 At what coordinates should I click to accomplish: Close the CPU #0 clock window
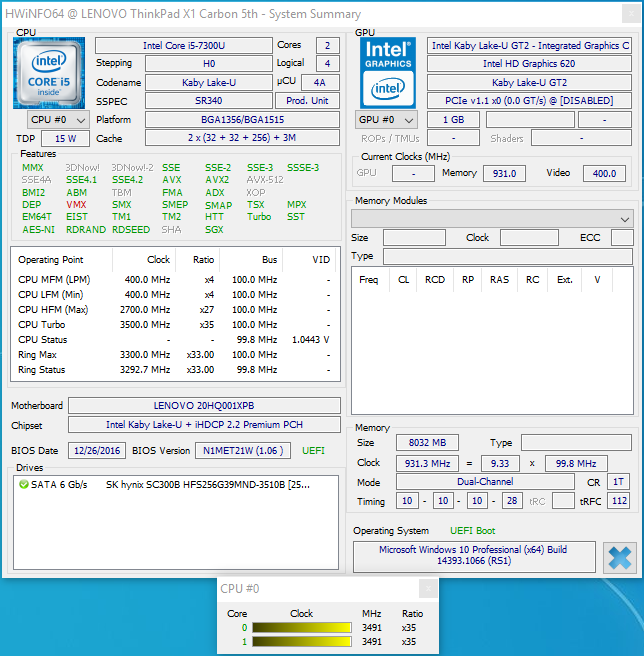pyautogui.click(x=428, y=589)
